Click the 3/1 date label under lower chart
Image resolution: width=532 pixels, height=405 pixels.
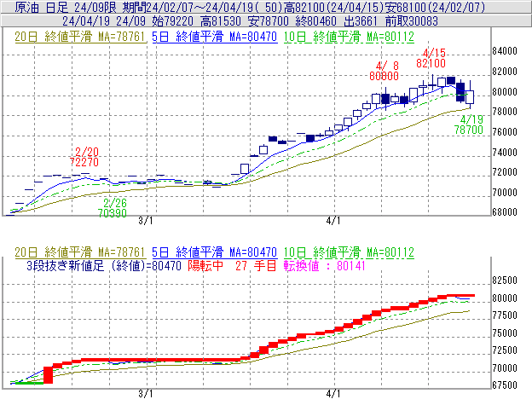[146, 394]
